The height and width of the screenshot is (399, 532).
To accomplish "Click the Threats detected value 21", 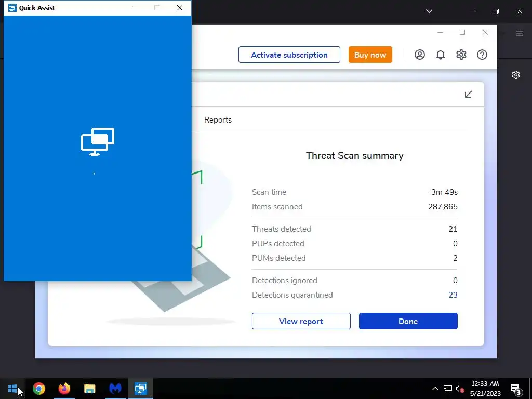I will tap(453, 229).
